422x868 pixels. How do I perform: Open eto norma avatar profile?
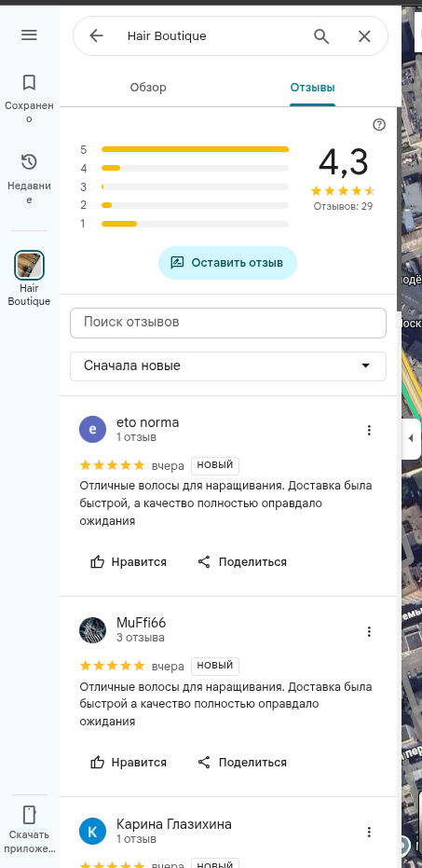pos(92,430)
